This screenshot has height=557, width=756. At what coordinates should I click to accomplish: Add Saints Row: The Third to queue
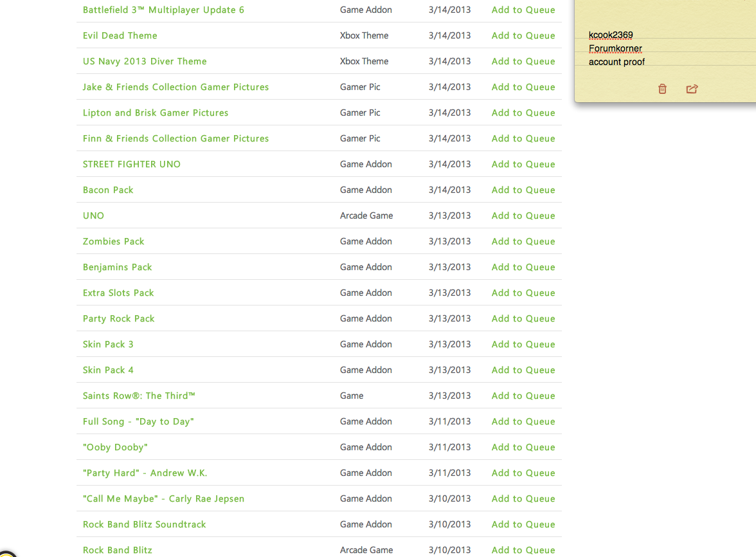click(x=523, y=396)
